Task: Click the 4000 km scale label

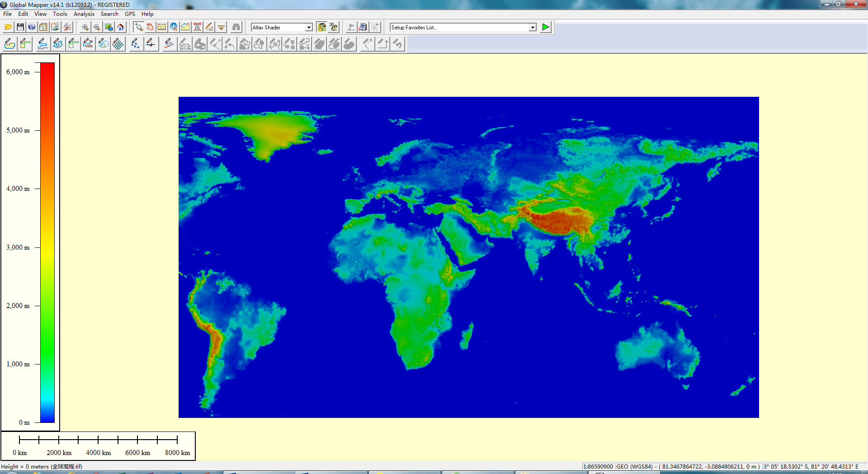Action: coord(99,453)
